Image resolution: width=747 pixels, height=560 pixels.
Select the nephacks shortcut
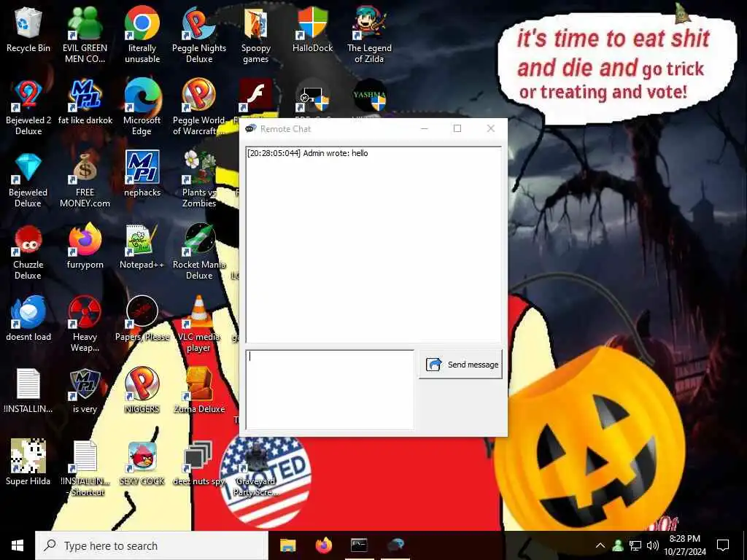tap(142, 174)
